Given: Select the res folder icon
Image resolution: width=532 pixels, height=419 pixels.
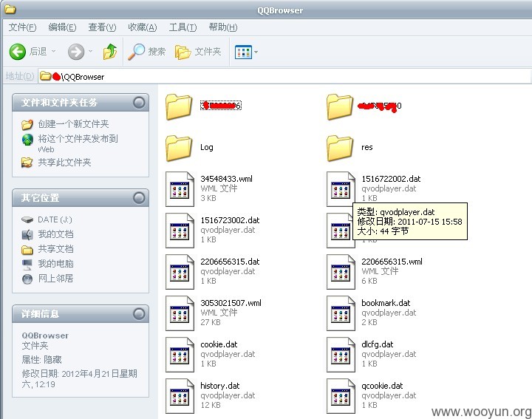Looking at the screenshot, I should 340,148.
